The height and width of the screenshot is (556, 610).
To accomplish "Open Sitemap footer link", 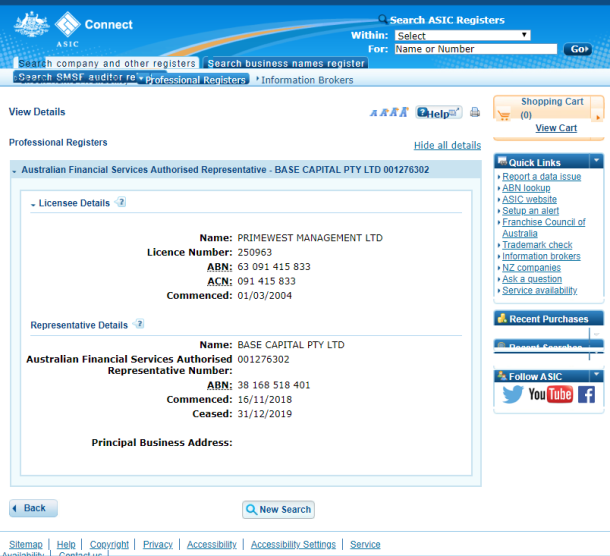I will 26,544.
